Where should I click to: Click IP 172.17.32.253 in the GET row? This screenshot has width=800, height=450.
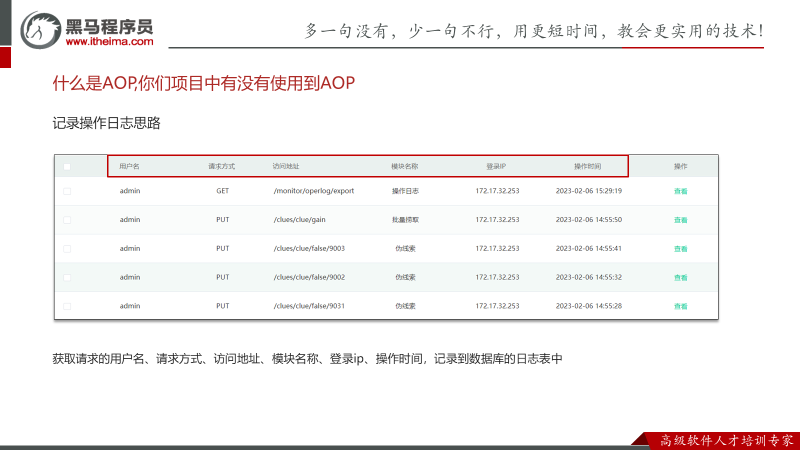pos(497,191)
